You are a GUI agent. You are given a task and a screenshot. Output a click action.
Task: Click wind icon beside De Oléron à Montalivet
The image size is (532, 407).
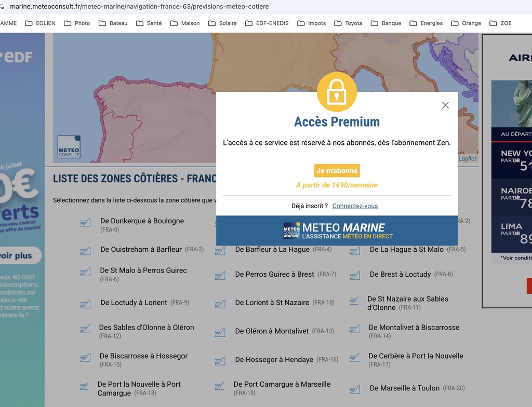tap(220, 333)
